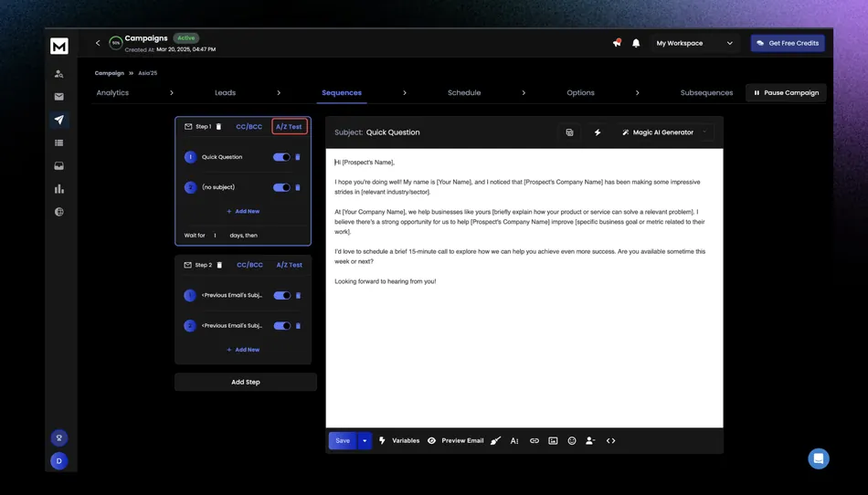Click the Quick Question subject field
Screen dimensions: 868x495
pyautogui.click(x=393, y=132)
